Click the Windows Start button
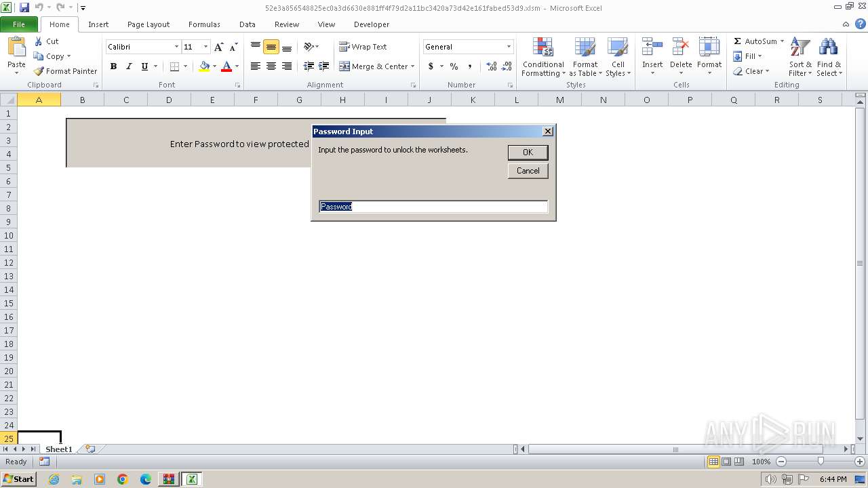This screenshot has width=868, height=488. coord(18,479)
